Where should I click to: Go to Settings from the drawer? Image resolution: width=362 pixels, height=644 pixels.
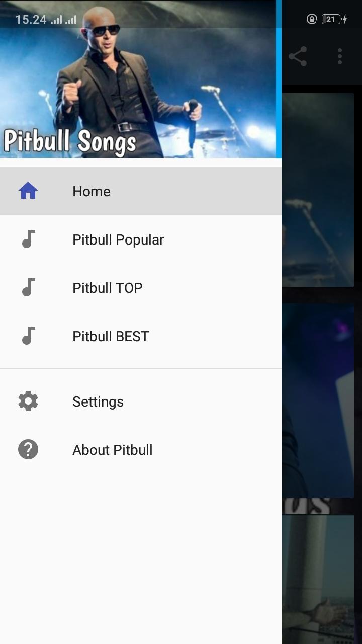click(x=141, y=401)
